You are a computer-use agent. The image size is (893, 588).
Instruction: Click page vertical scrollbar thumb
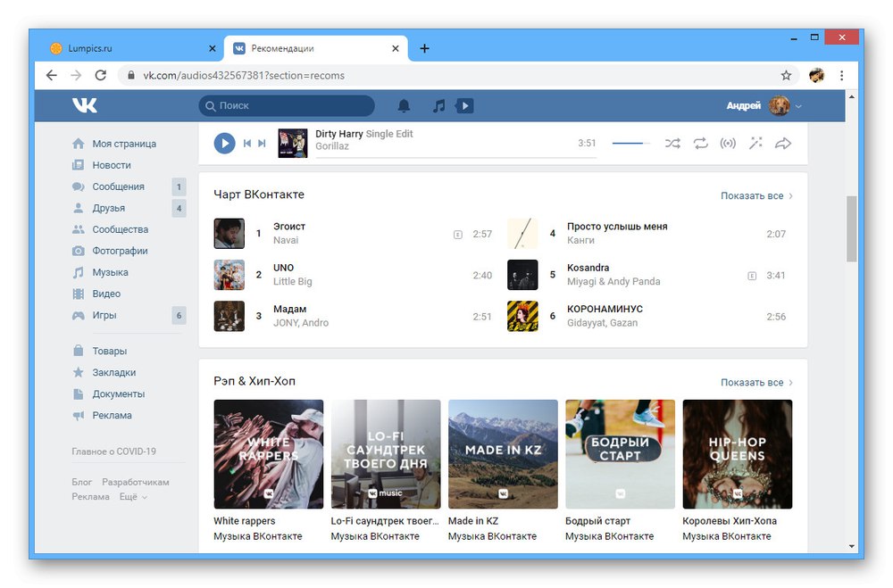coord(851,228)
